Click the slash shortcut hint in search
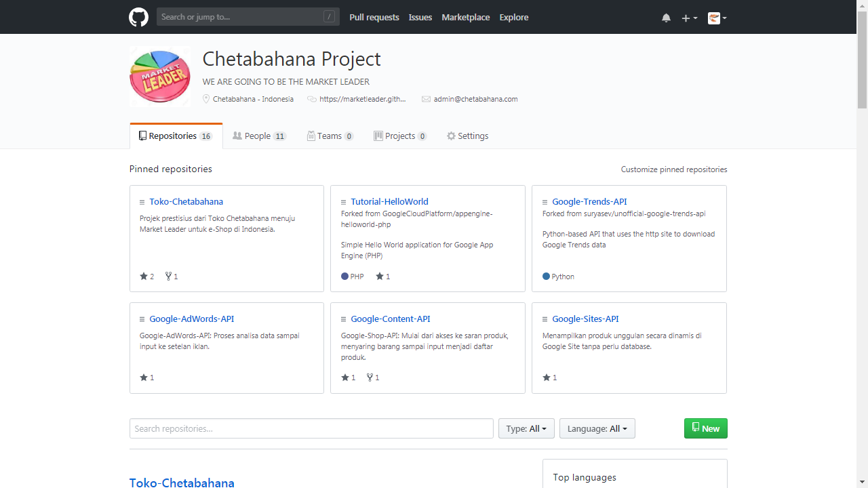Viewport: 868px width, 488px height. pos(329,17)
